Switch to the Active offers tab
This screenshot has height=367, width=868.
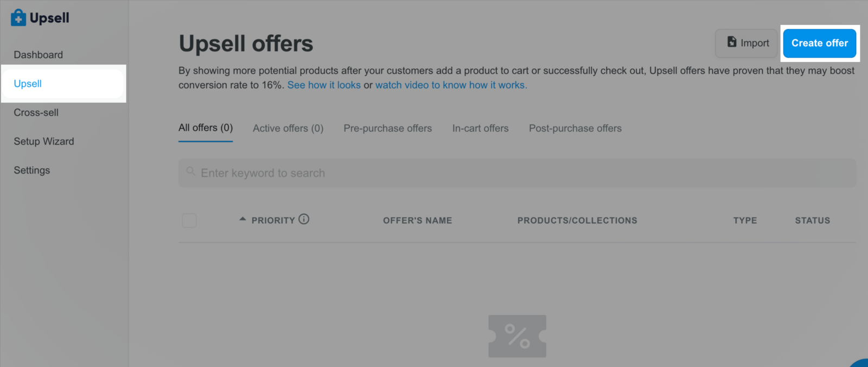pyautogui.click(x=288, y=128)
